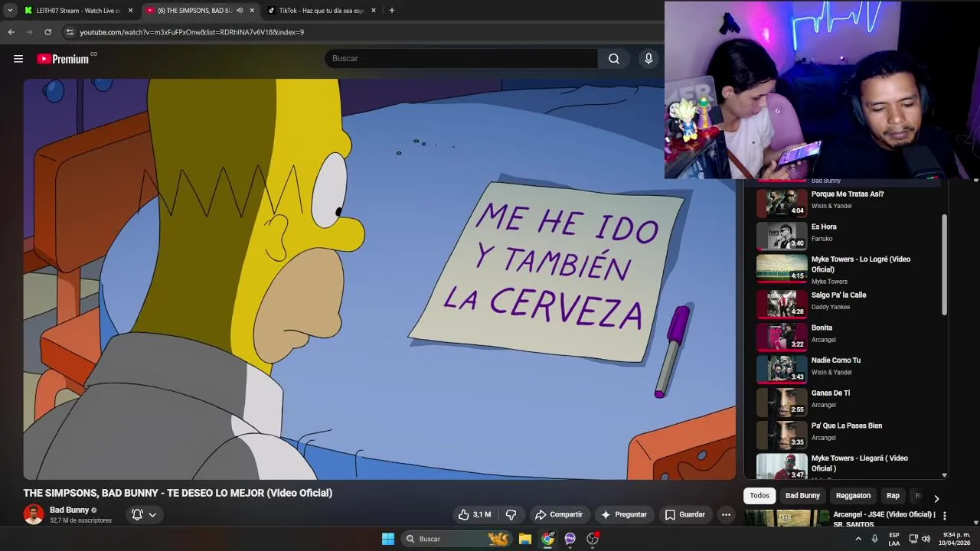Go to YouTube Premium home logo
The height and width of the screenshot is (551, 980).
tap(63, 59)
